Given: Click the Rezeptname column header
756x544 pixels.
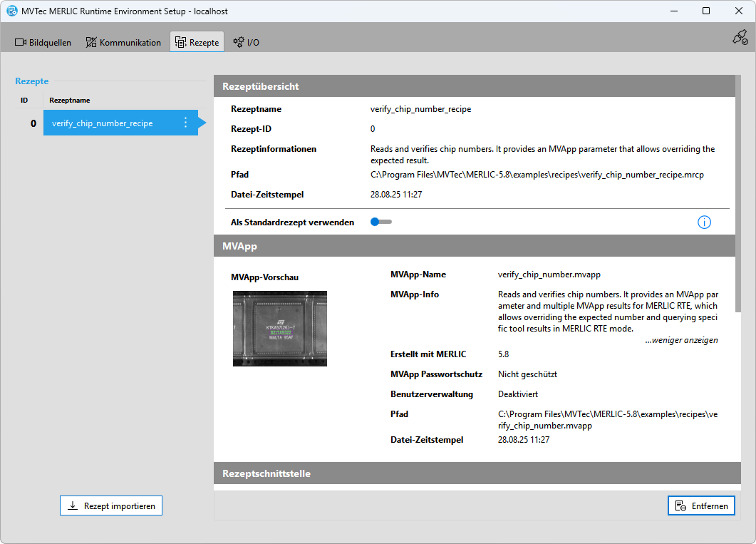Looking at the screenshot, I should pos(70,101).
